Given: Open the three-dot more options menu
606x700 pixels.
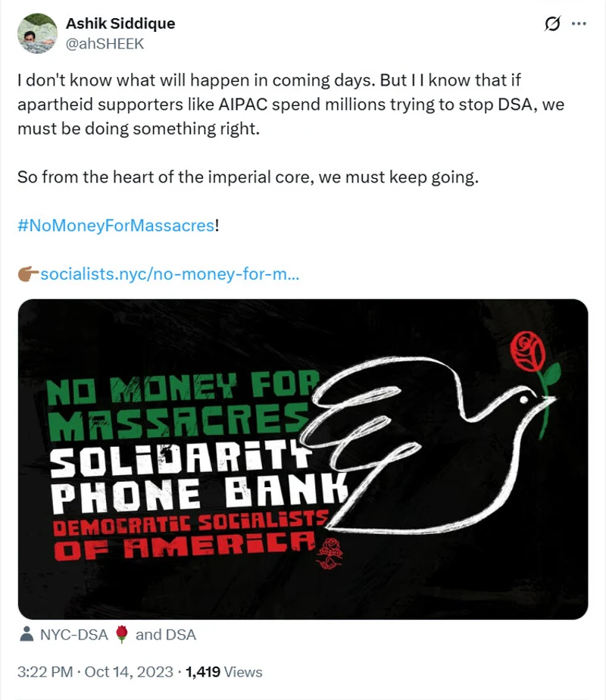Looking at the screenshot, I should pos(579,24).
